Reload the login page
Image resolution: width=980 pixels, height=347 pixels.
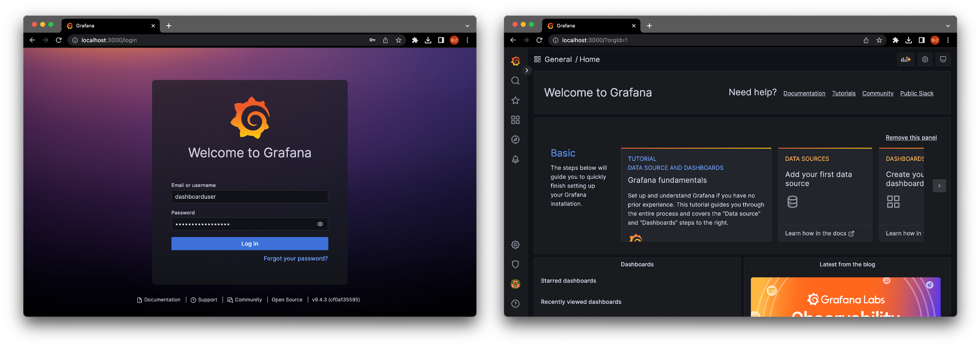point(59,40)
